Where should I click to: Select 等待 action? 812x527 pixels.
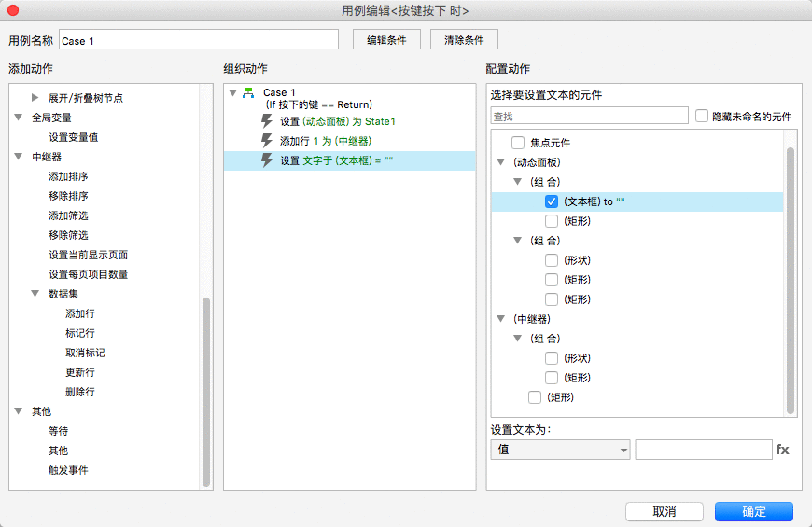(x=59, y=431)
